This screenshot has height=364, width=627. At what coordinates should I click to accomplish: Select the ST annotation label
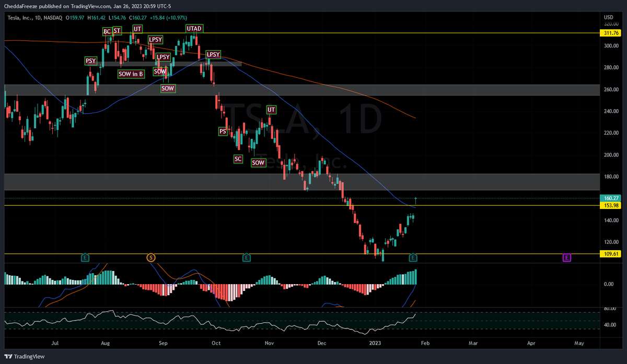pos(117,31)
